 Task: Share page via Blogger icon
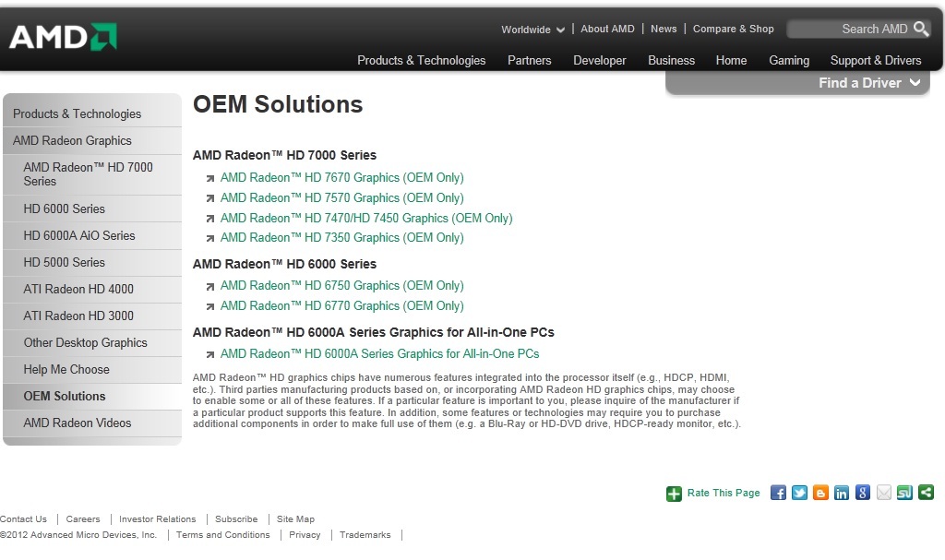click(820, 493)
